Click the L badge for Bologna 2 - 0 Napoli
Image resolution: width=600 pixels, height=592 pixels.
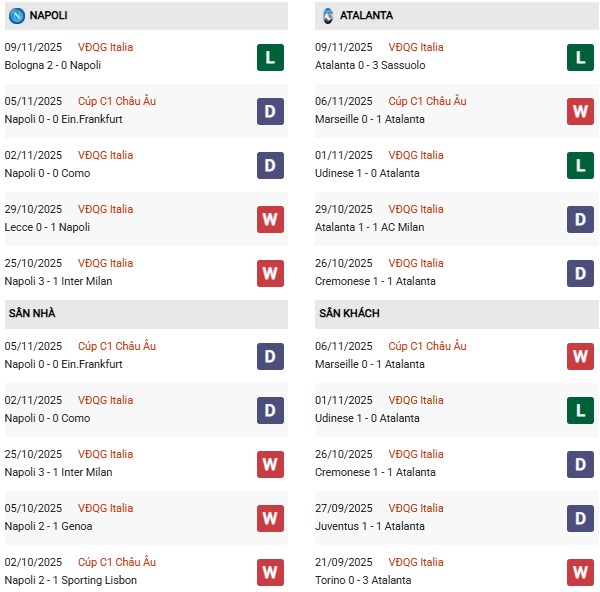[x=270, y=57]
